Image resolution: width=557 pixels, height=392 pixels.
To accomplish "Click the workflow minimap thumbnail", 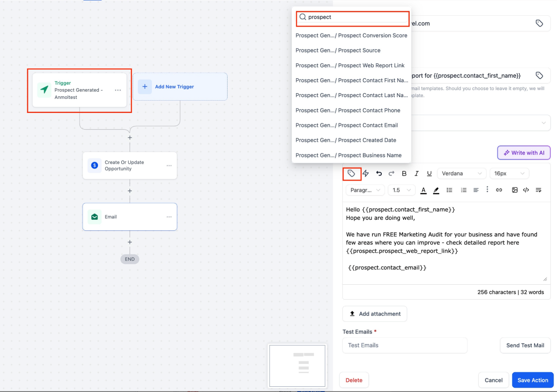I will (297, 366).
